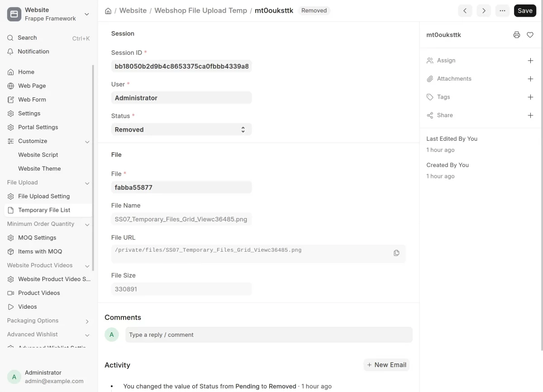Go to Website breadcrumb link
Screen dimensions: 543x392
coord(133,10)
